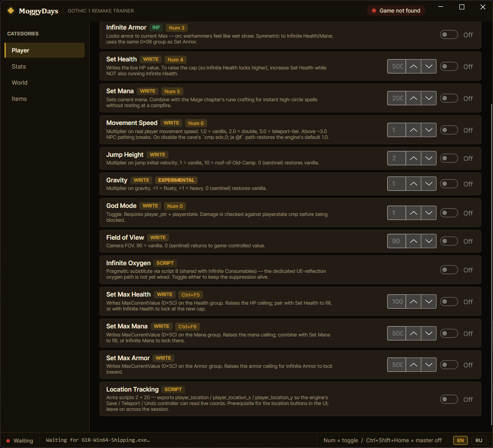Open the World category

(x=45, y=83)
